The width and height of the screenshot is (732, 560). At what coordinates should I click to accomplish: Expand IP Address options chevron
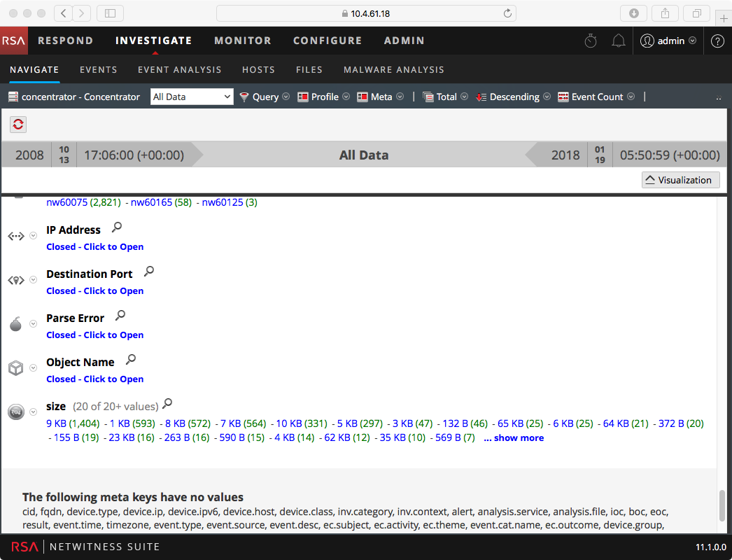(x=33, y=236)
